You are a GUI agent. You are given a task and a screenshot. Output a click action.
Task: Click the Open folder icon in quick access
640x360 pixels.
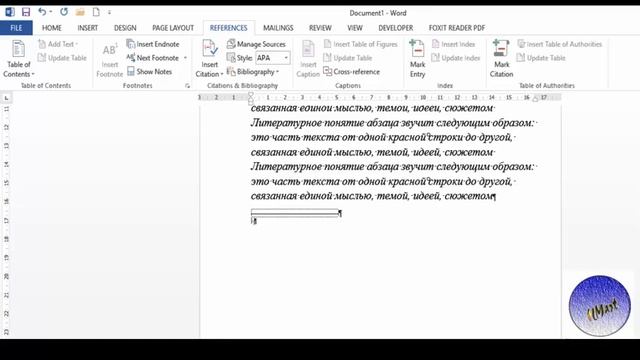80,12
